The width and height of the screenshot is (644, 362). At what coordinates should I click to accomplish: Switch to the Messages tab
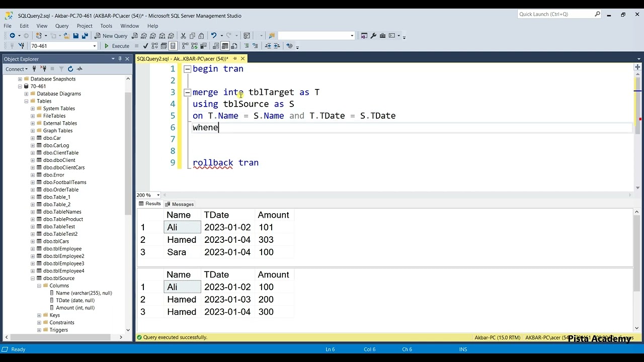tap(180, 204)
